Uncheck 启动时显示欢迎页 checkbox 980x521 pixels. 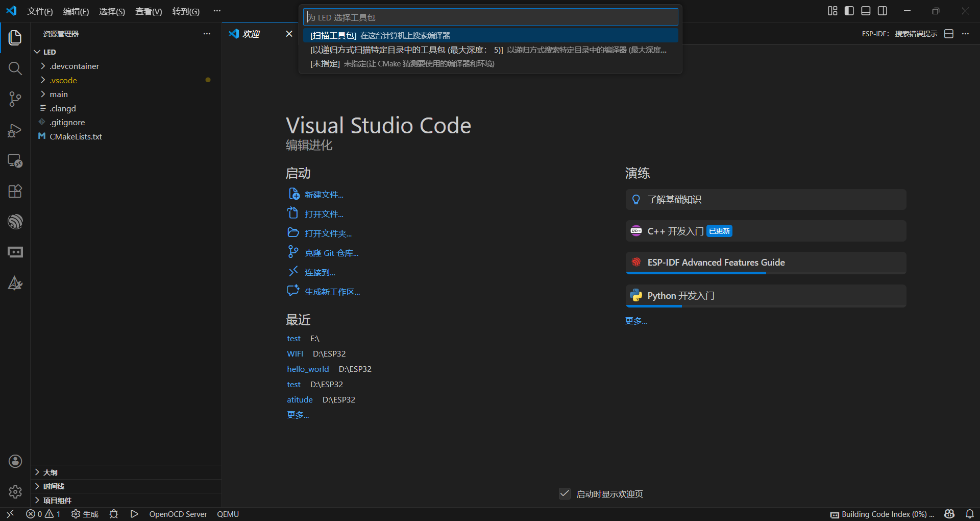click(565, 493)
